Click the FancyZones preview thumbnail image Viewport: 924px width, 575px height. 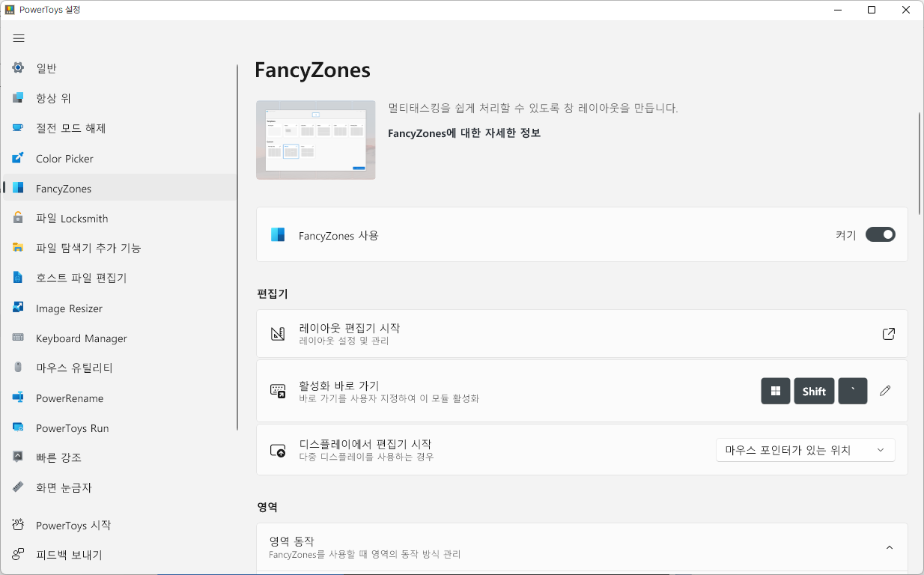tap(315, 140)
